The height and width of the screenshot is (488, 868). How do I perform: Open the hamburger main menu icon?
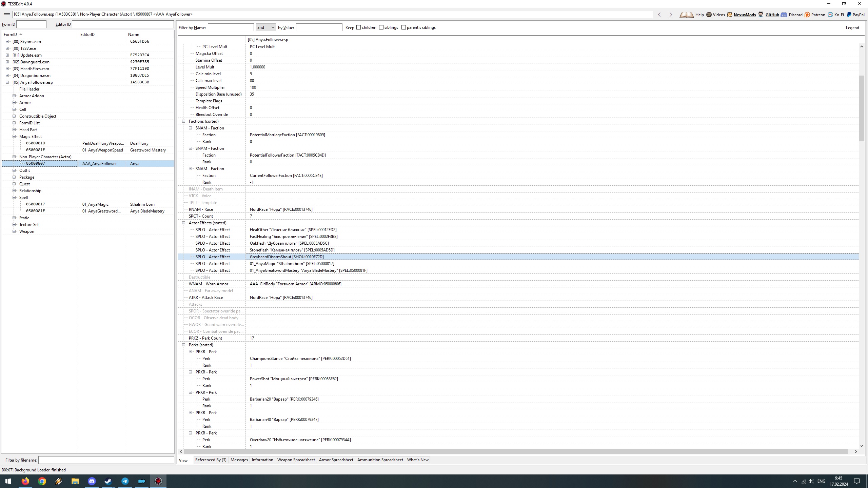6,15
